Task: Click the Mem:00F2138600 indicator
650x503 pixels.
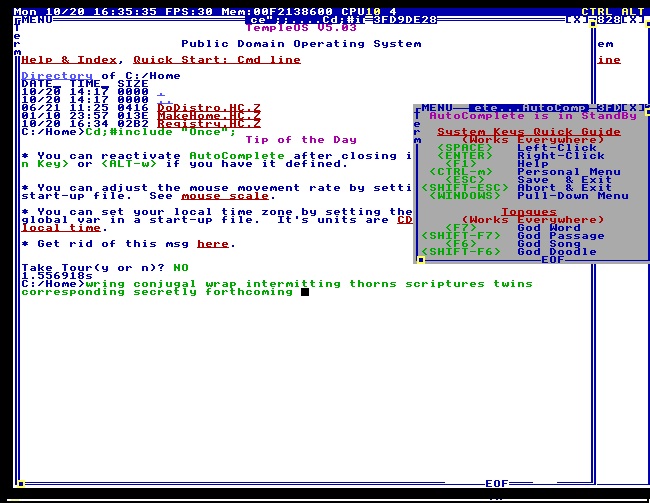Action: [277, 12]
